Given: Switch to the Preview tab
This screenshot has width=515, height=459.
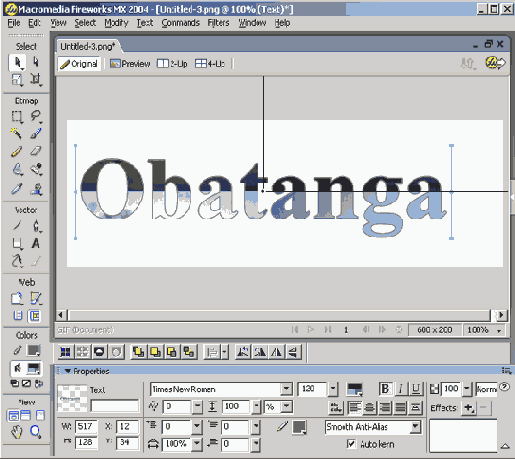Looking at the screenshot, I should 130,63.
